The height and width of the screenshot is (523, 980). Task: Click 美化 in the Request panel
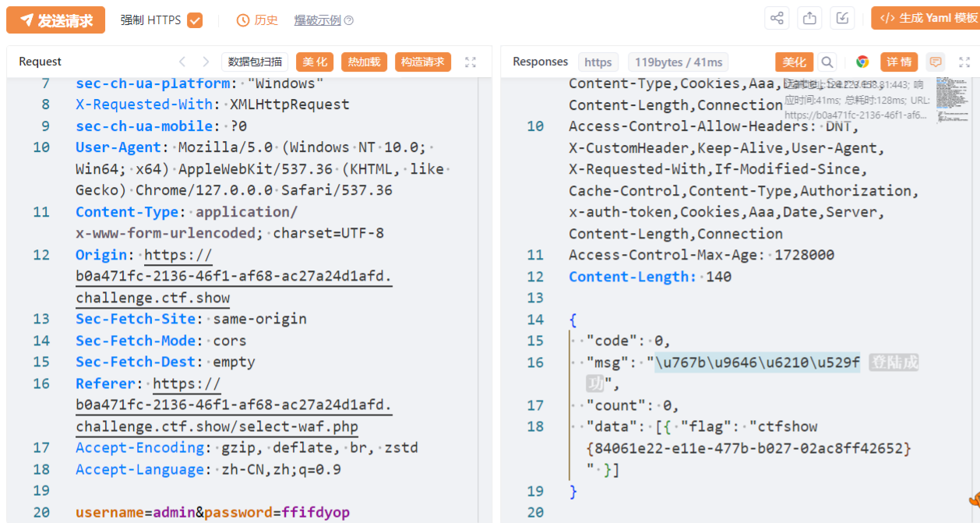(315, 62)
